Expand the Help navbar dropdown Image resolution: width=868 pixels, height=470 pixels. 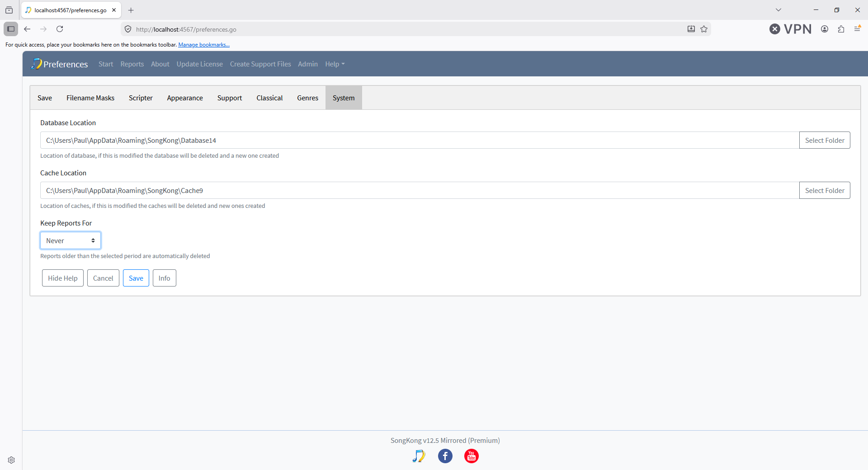[335, 64]
